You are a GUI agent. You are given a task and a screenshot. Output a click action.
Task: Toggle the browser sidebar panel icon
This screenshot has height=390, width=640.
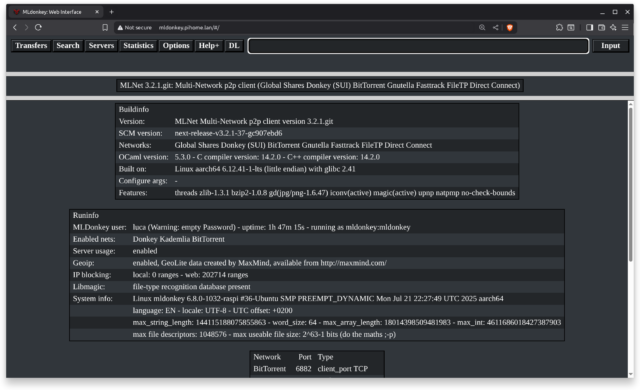pos(589,27)
